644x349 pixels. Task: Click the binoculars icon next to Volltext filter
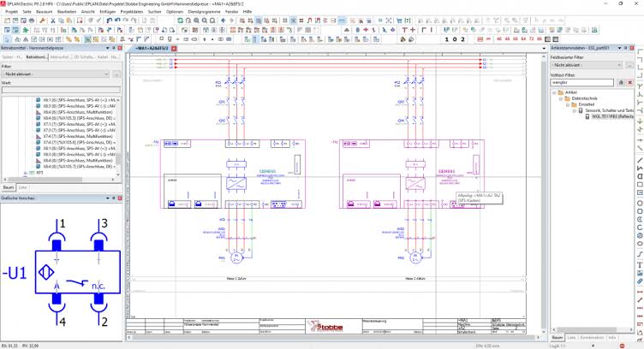[x=621, y=82]
